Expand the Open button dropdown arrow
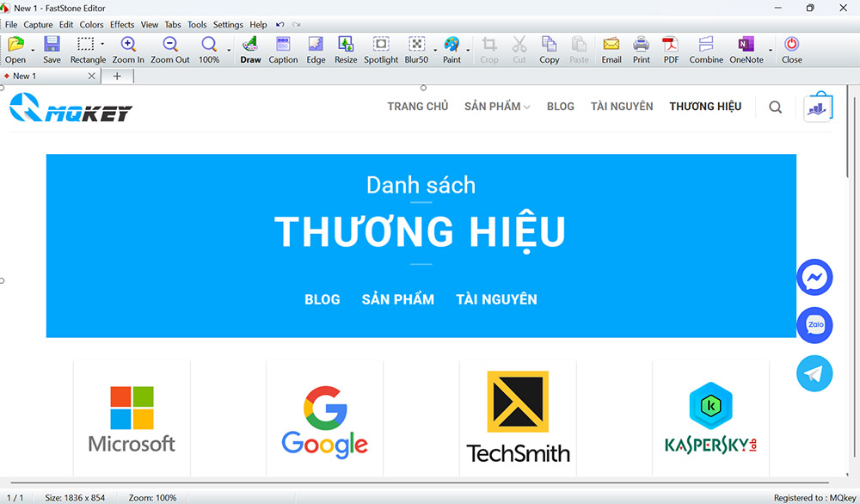The height and width of the screenshot is (504, 860). (x=33, y=49)
